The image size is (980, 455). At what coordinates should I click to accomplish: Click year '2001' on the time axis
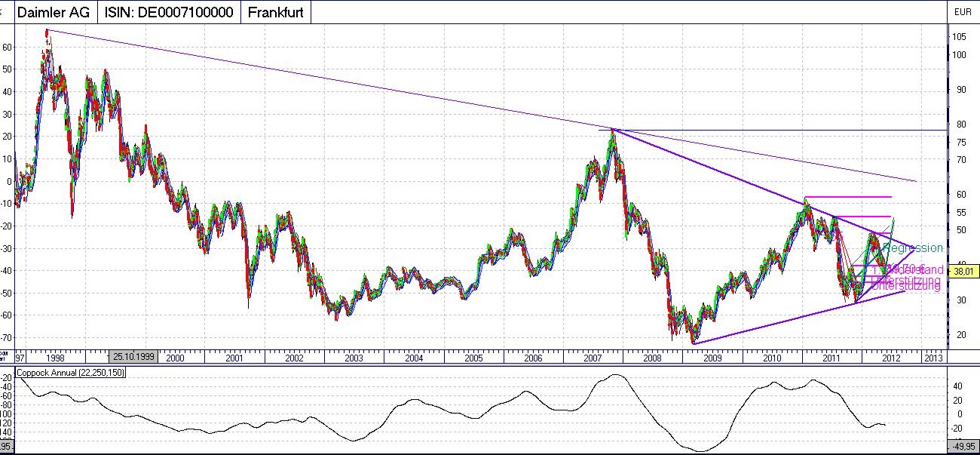coord(234,358)
